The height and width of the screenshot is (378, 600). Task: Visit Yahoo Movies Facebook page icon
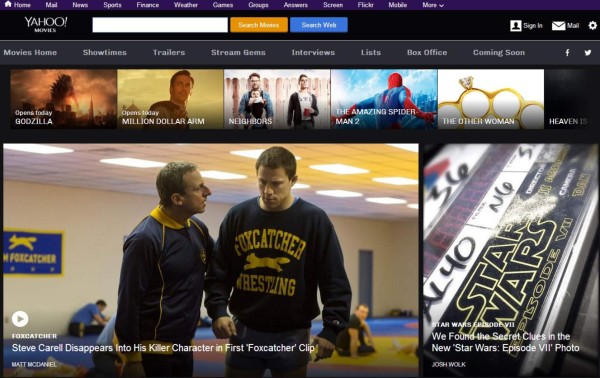tap(567, 52)
